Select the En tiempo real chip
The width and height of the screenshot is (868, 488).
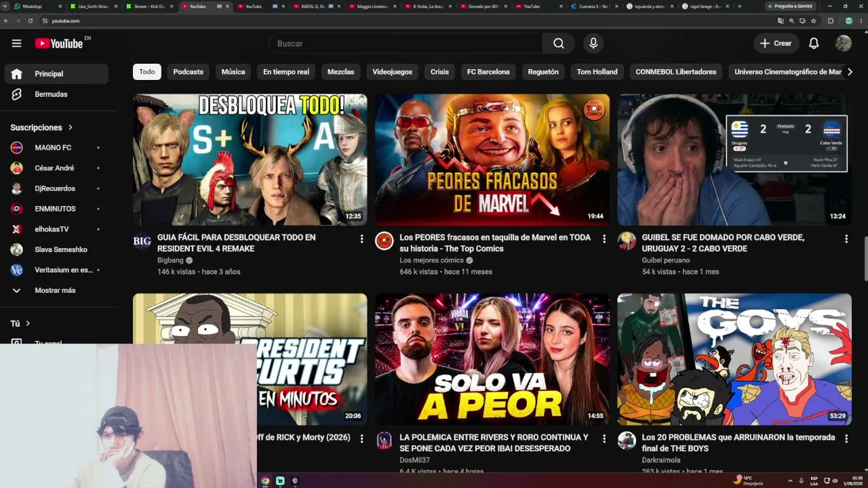click(x=286, y=72)
